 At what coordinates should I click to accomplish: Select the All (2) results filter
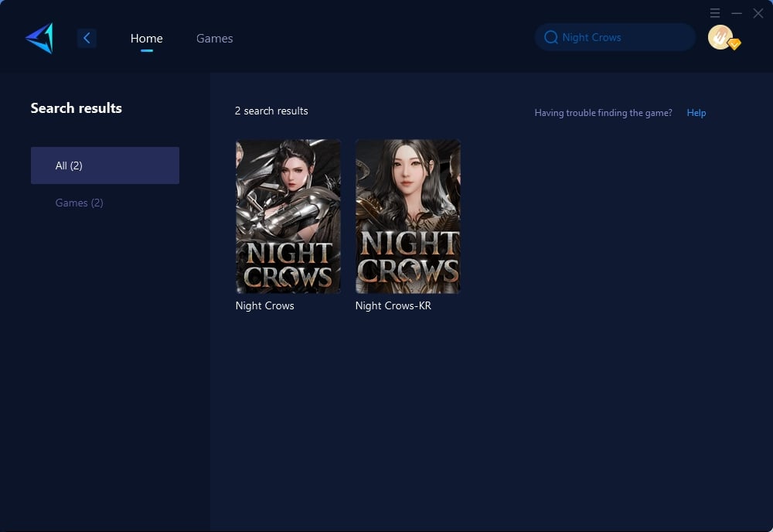pyautogui.click(x=105, y=165)
